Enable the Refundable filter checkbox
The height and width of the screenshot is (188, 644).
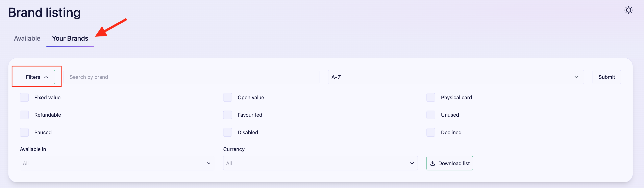click(24, 115)
